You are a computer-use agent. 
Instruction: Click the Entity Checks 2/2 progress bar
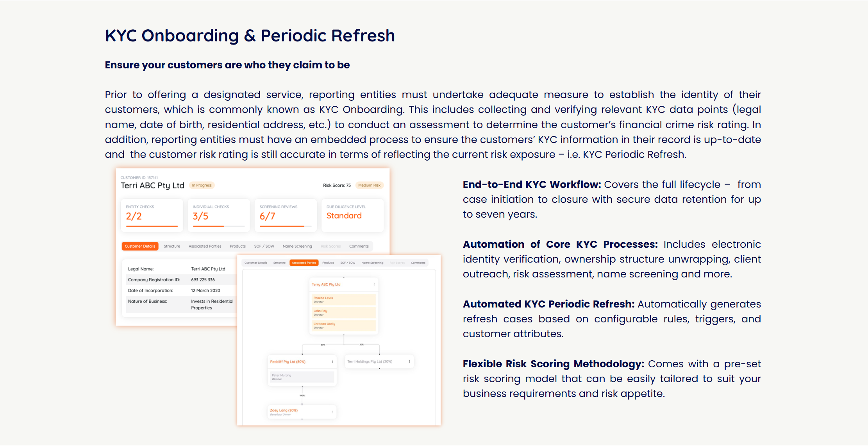(152, 226)
